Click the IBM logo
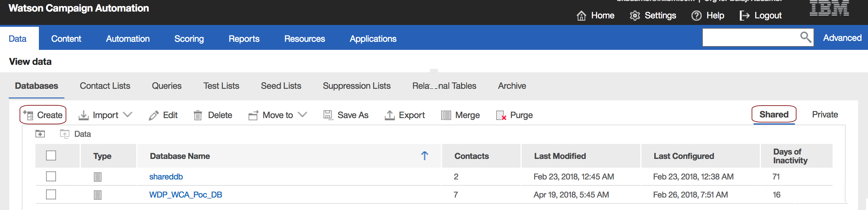Image resolution: width=868 pixels, height=210 pixels. pyautogui.click(x=829, y=8)
